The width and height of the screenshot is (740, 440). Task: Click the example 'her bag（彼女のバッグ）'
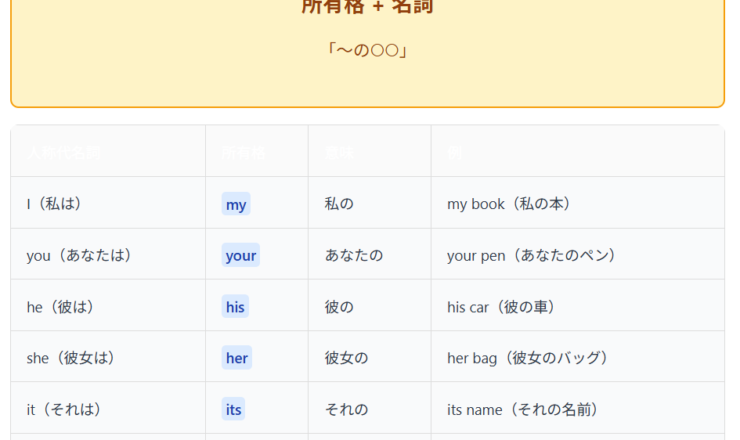[529, 357]
